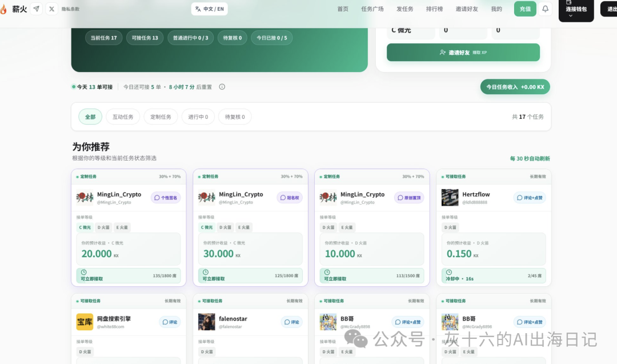Click the 20.000 KX earnings box
This screenshot has height=364, width=617.
[129, 249]
